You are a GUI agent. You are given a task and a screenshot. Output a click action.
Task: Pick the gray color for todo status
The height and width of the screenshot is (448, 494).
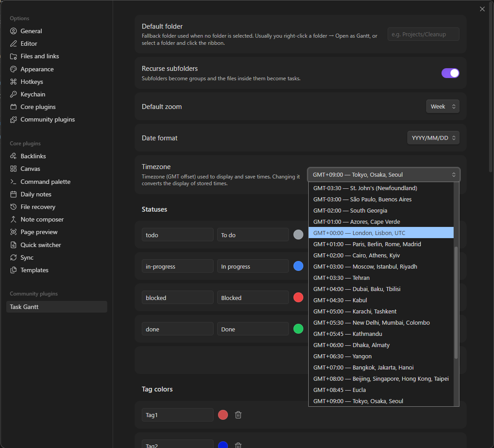coord(298,235)
